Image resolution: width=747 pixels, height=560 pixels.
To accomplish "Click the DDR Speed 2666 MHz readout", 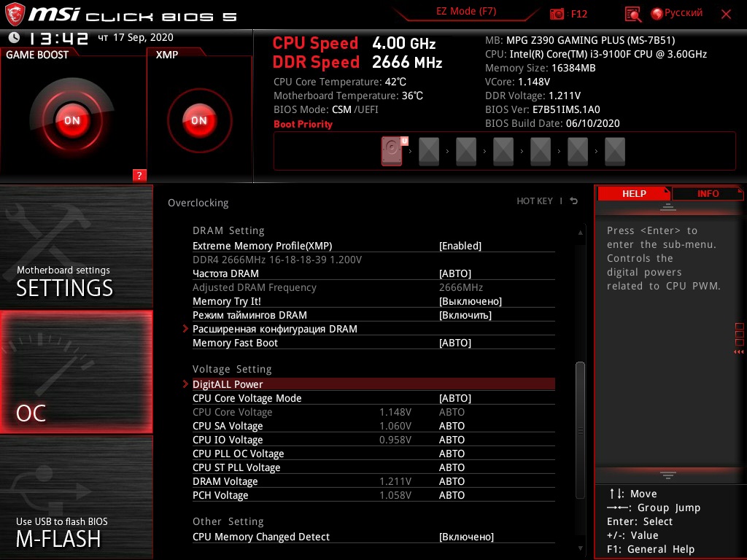I will pyautogui.click(x=357, y=62).
